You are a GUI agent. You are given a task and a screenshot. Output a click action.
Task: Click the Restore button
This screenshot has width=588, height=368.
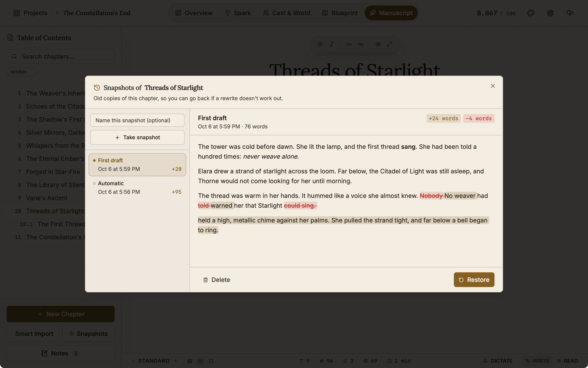pos(474,280)
